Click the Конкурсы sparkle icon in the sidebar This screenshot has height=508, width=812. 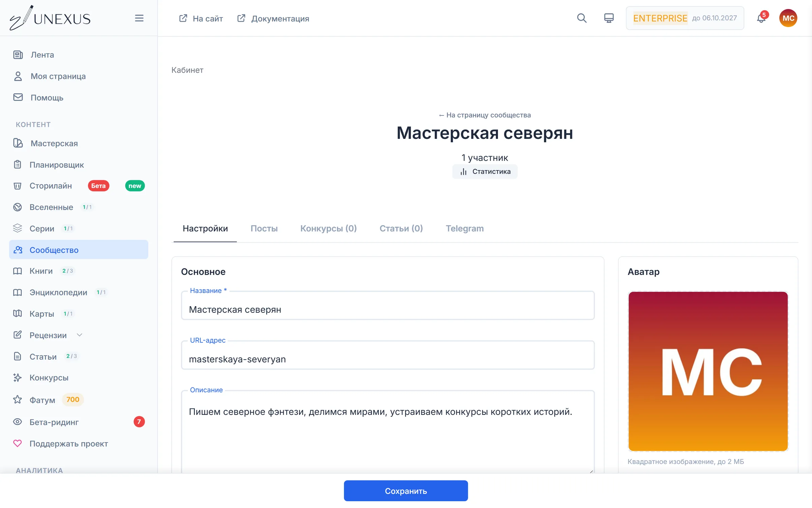click(x=17, y=378)
